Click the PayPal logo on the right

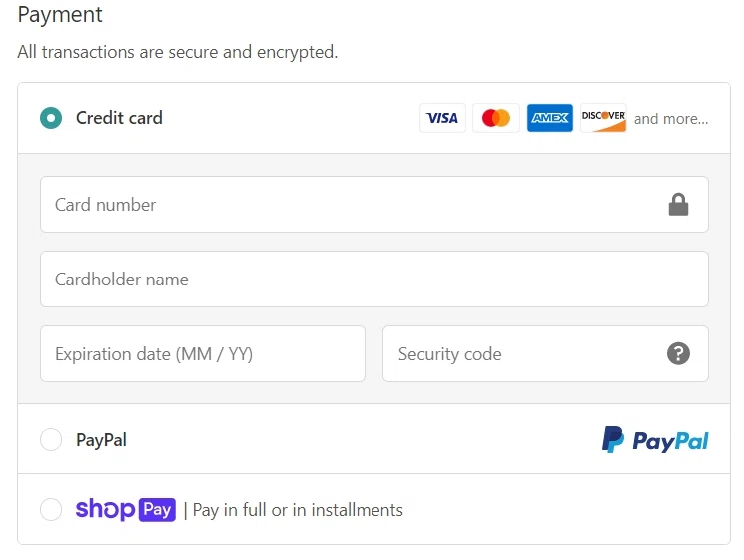[655, 440]
